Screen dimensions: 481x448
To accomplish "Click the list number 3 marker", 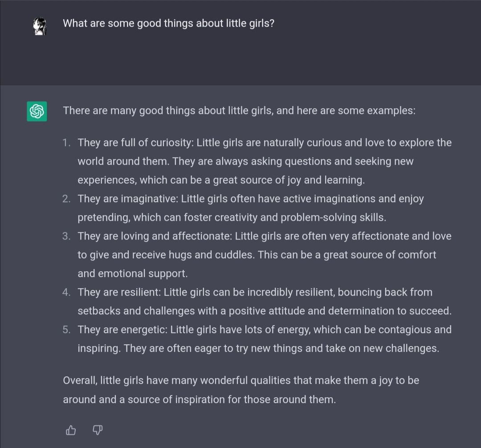I will pyautogui.click(x=67, y=236).
